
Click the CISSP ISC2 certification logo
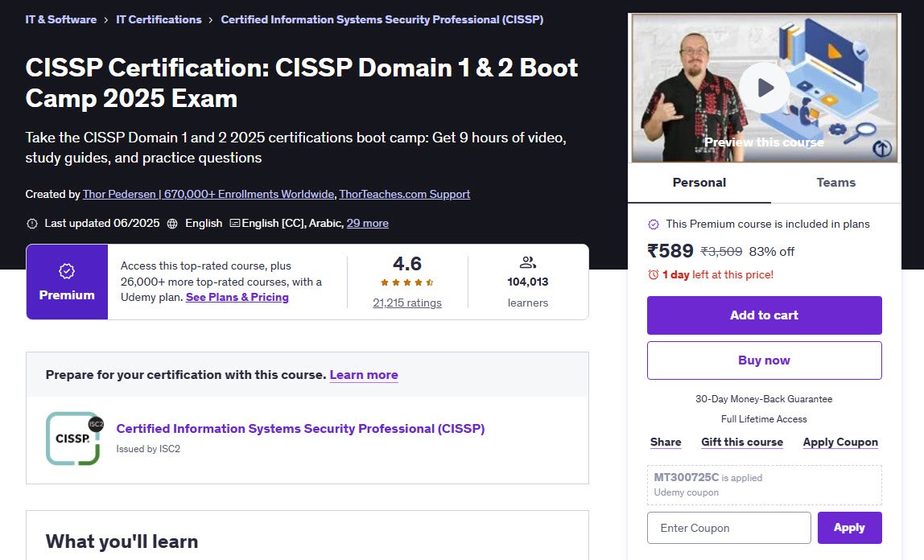coord(75,439)
